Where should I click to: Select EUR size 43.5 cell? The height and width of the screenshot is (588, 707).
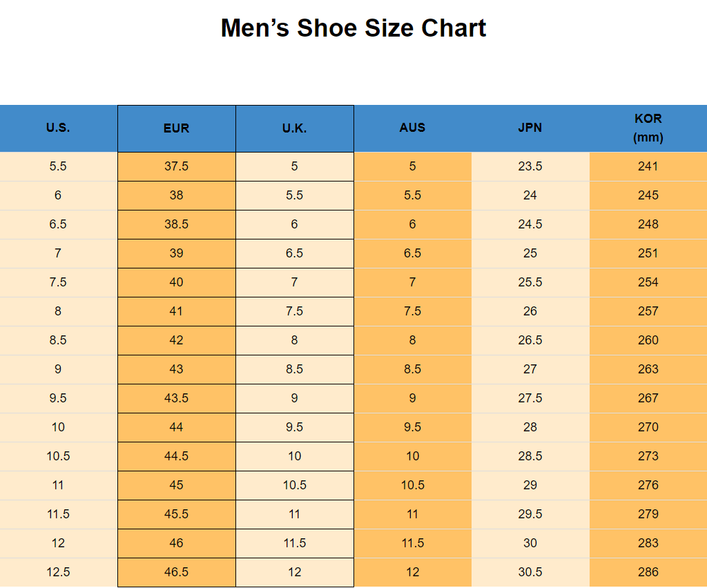coord(177,398)
